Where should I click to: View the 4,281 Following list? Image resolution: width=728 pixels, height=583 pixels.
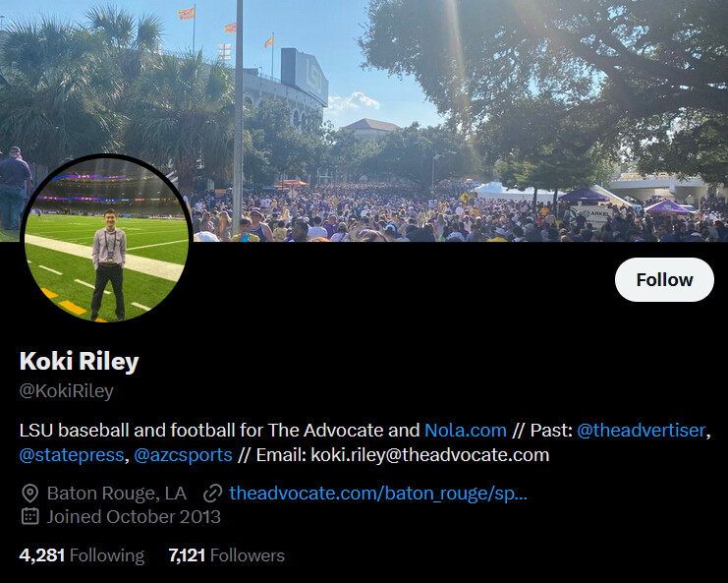(x=82, y=555)
